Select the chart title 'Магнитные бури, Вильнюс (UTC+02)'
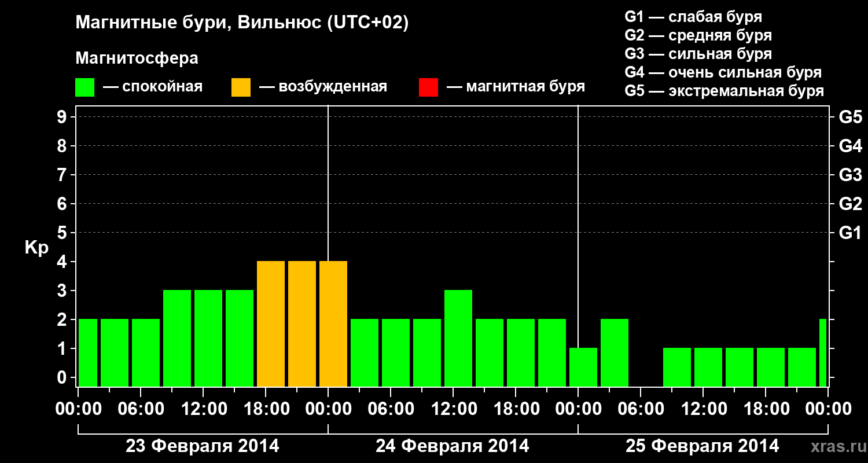Screen dimensions: 868x463 [x=242, y=23]
